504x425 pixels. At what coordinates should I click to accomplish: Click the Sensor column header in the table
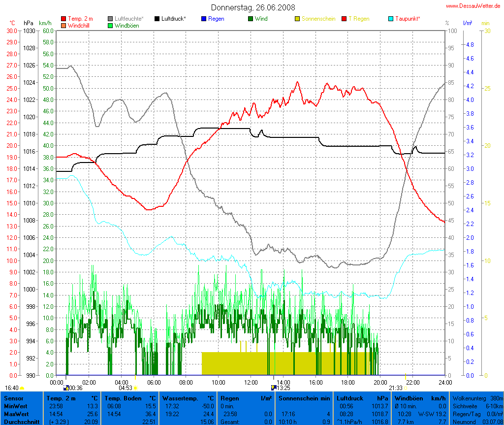pyautogui.click(x=13, y=398)
